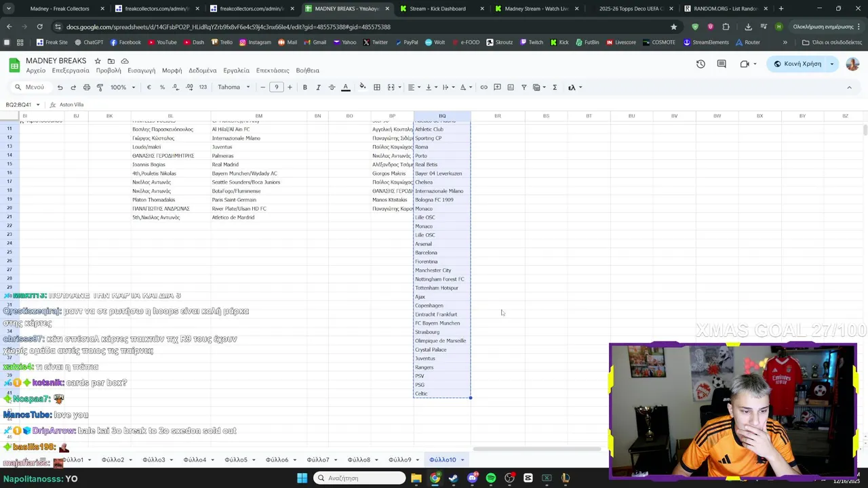Switch to the Stream - Kick Dashboard browser tab

tap(437, 9)
